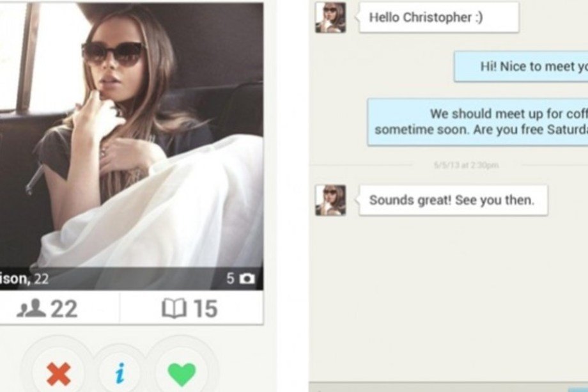Tap the green heart like button
This screenshot has width=588, height=392.
coord(182,373)
